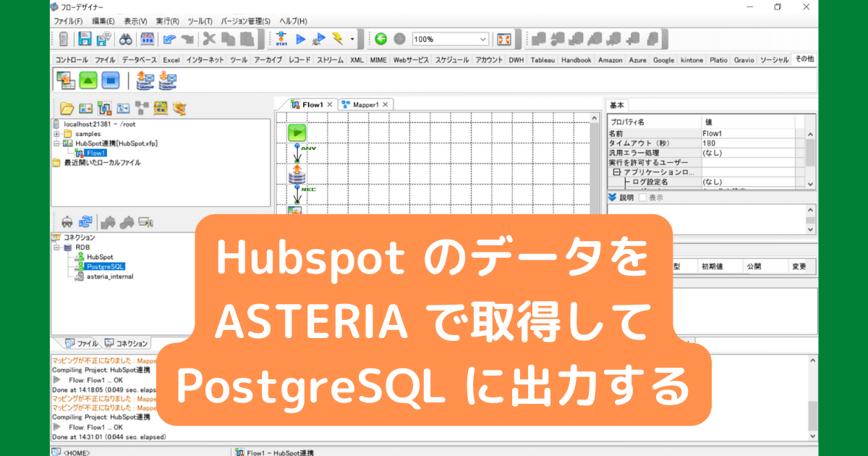Select the database component on flow canvas
Screen dimensions: 868x456
[x=297, y=174]
